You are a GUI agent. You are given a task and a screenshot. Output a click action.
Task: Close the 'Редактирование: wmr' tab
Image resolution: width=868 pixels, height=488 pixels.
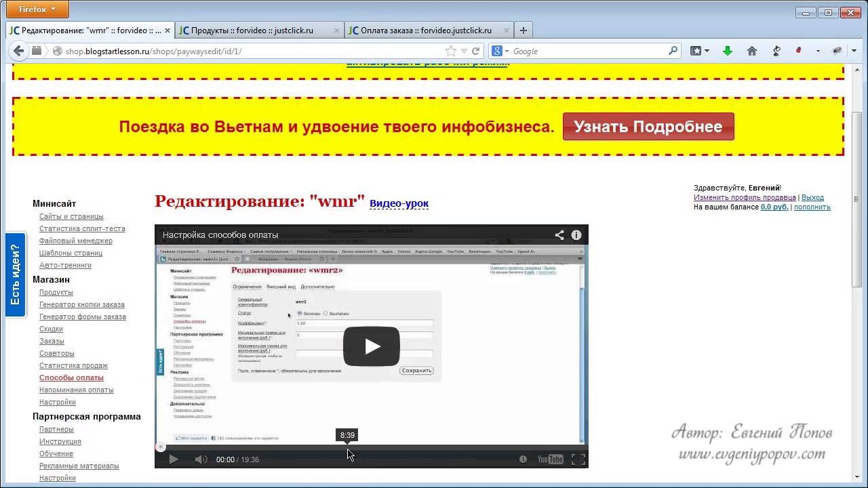(x=167, y=30)
